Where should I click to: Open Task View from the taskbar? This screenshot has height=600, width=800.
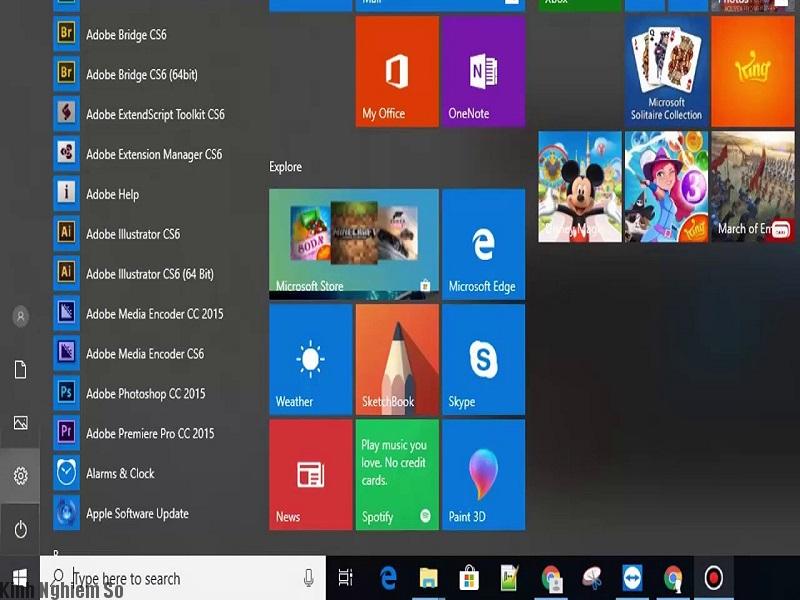tap(345, 578)
